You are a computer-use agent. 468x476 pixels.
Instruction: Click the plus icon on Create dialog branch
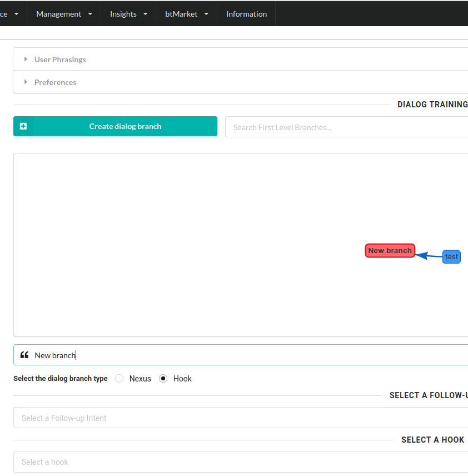pos(23,126)
